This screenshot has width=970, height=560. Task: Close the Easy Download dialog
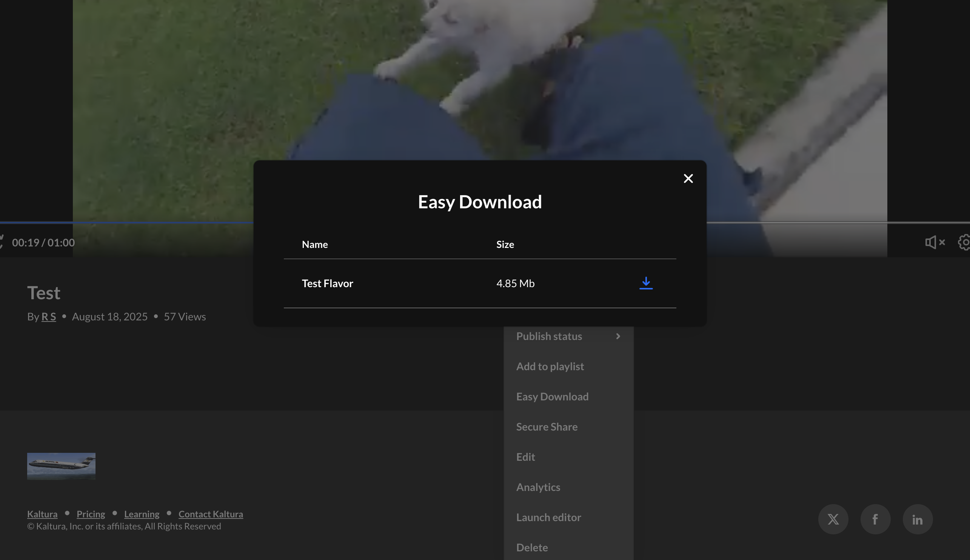click(688, 178)
